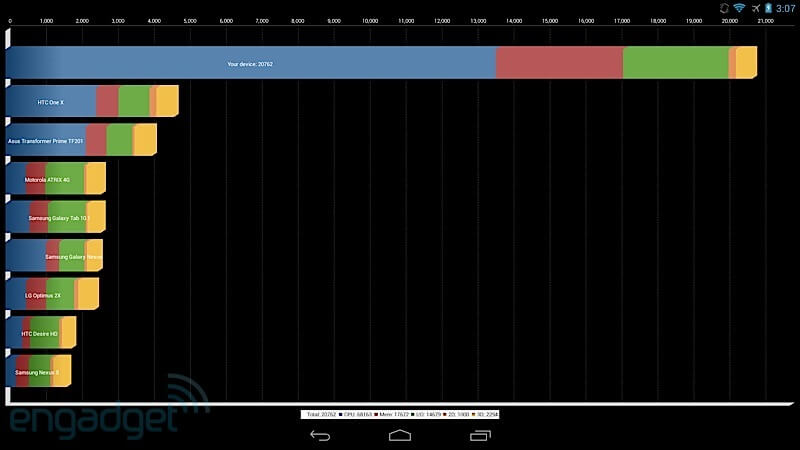800x450 pixels.
Task: Tap yellow segment of Asus Transformer Prime bar
Action: pyautogui.click(x=145, y=140)
